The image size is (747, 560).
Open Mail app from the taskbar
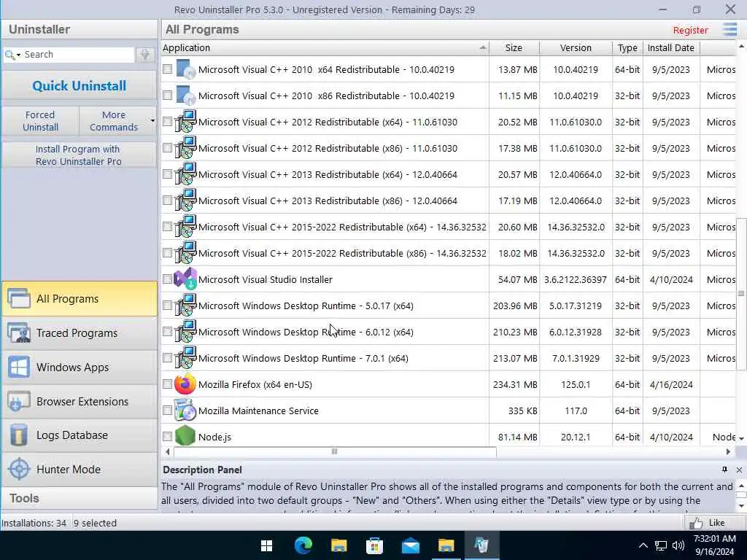coord(410,545)
